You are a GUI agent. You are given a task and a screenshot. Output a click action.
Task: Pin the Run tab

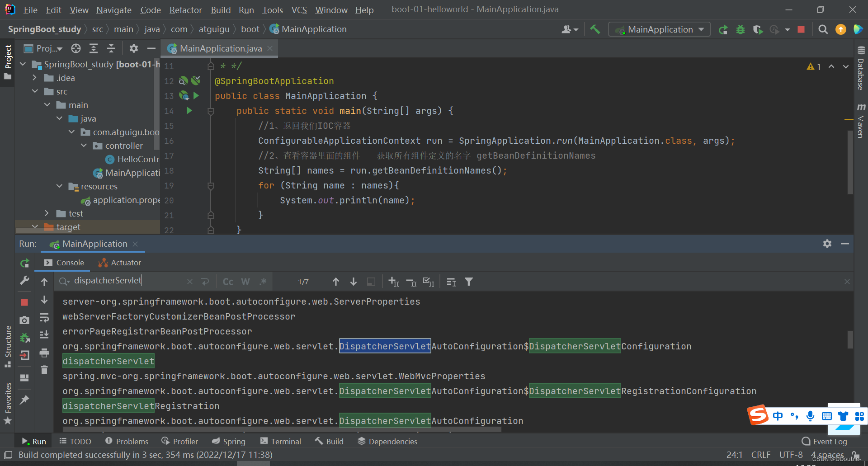pyautogui.click(x=24, y=400)
